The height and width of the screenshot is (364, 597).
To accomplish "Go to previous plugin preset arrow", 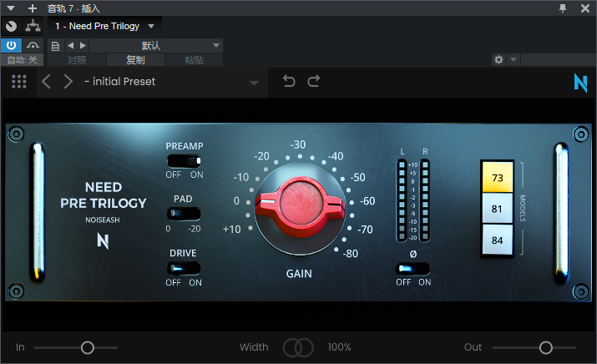I will pyautogui.click(x=46, y=82).
